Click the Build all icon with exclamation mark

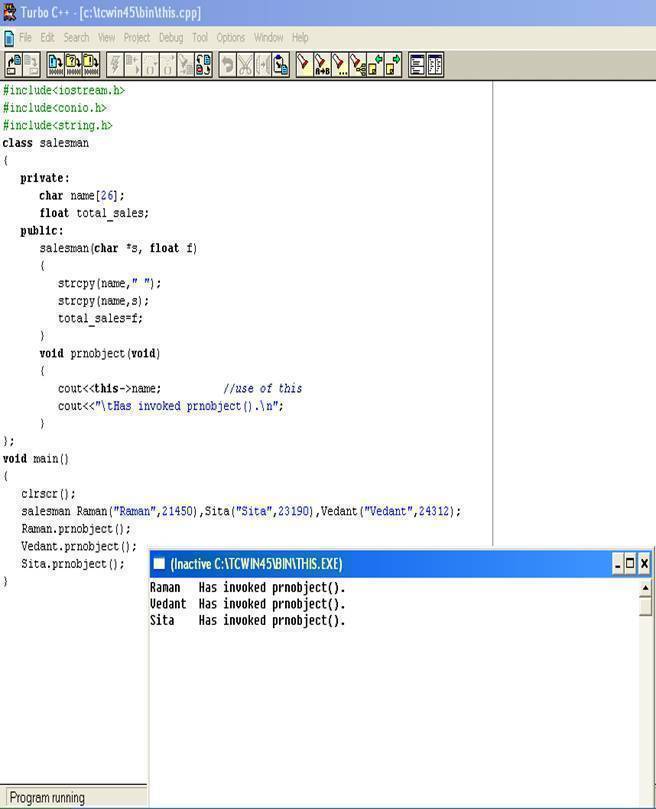tap(91, 65)
